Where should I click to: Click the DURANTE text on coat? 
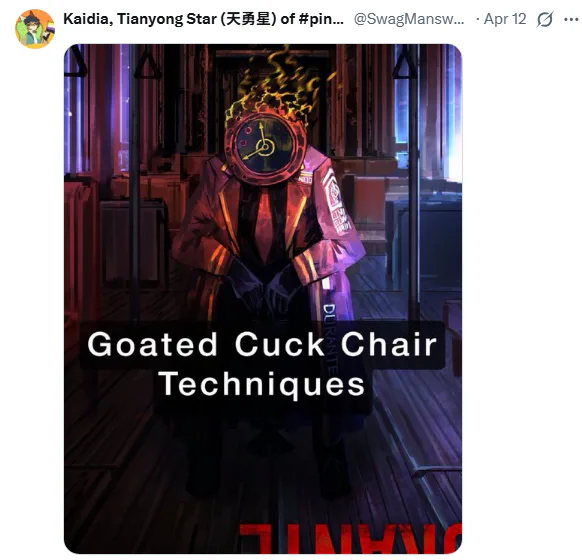coord(330,338)
